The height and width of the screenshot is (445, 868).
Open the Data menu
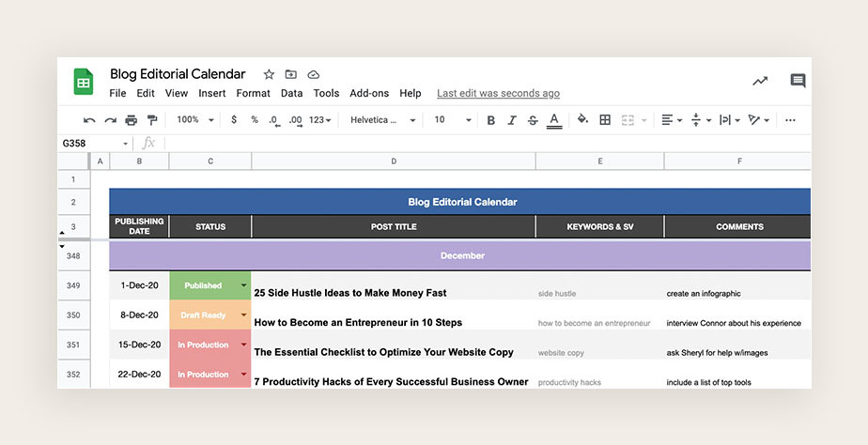tap(292, 93)
